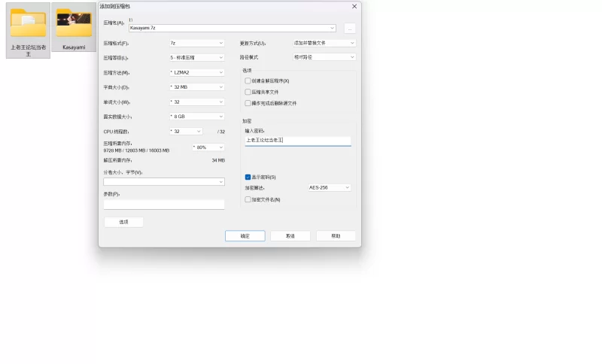
Task: Open the 分卷大小 volume size dropdown
Action: (x=164, y=182)
